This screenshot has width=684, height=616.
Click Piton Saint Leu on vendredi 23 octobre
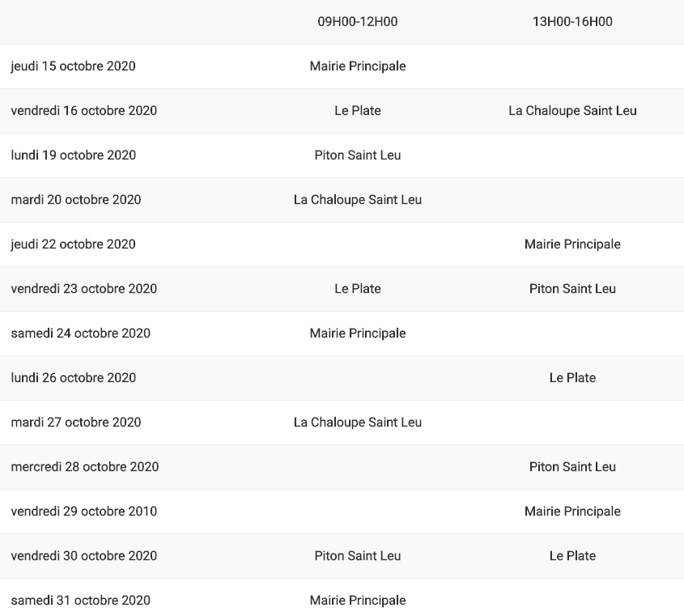[x=572, y=289]
